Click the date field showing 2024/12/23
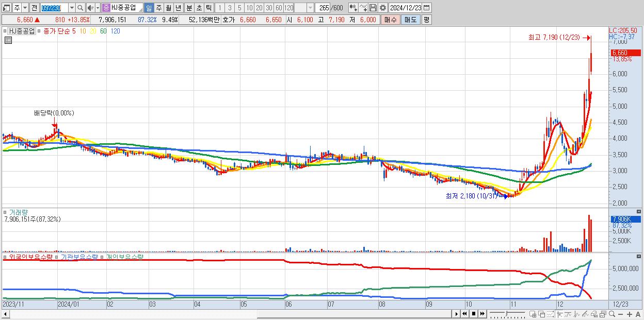This screenshot has width=644, height=320. 406,8
